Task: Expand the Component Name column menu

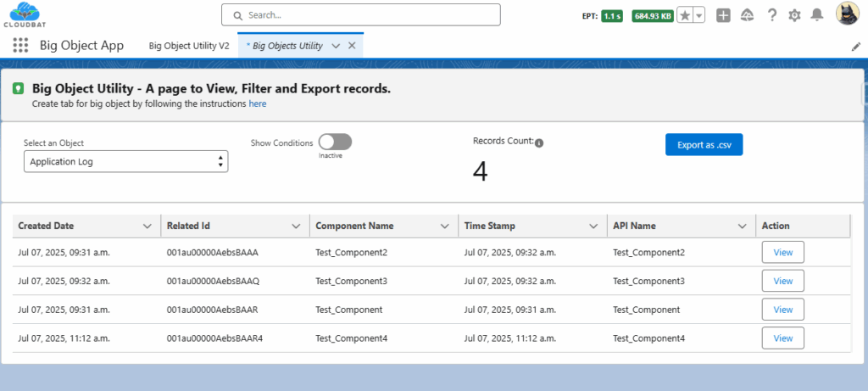Action: [x=444, y=226]
